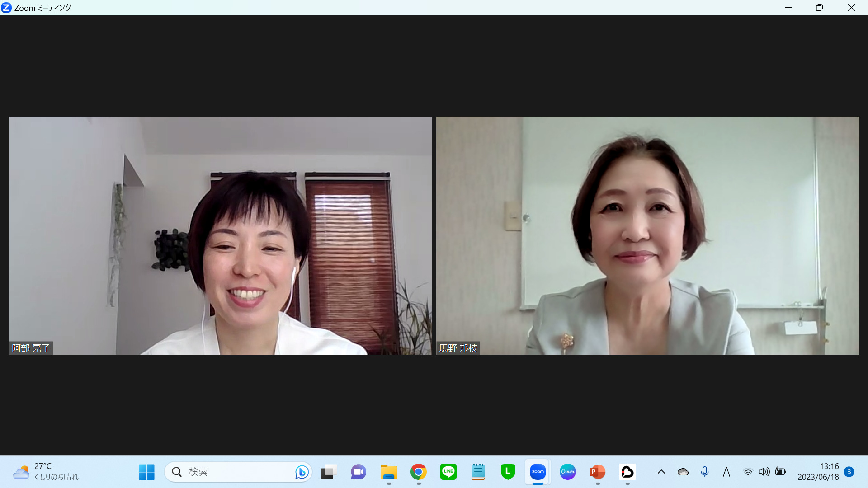This screenshot has height=488, width=868.
Task: Open File Explorer from taskbar
Action: pos(388,472)
